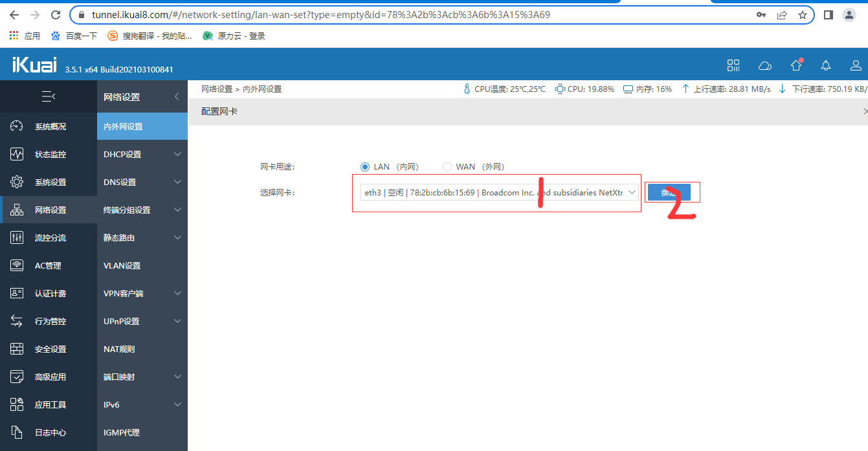Expand the DHCP设置 submenu
The height and width of the screenshot is (451, 868).
coord(142,154)
